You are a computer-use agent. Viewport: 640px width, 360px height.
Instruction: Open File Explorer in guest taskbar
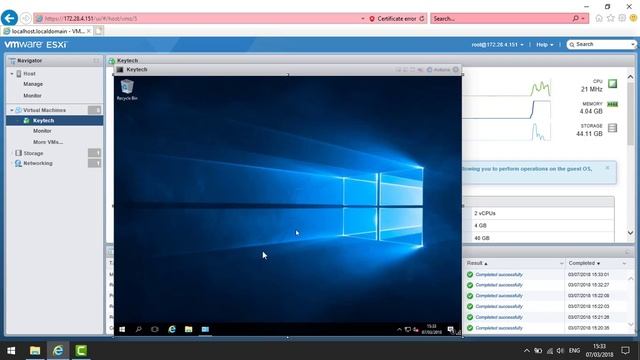[189, 329]
